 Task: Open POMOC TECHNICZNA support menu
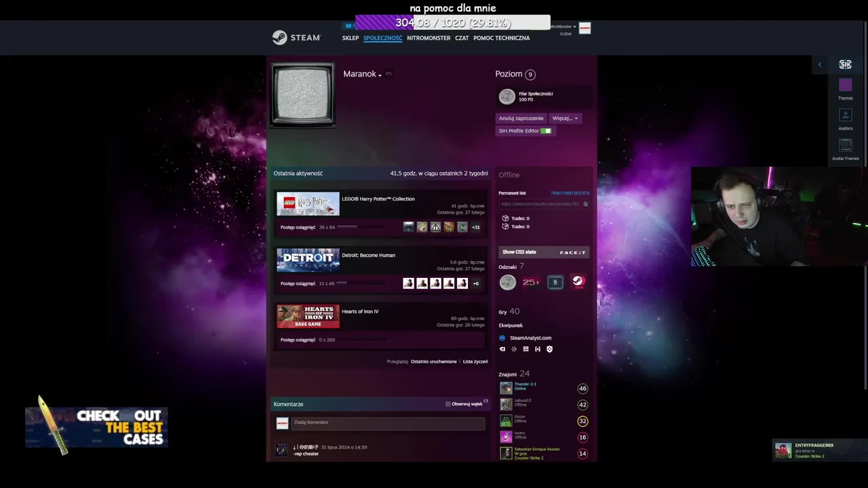(x=502, y=38)
